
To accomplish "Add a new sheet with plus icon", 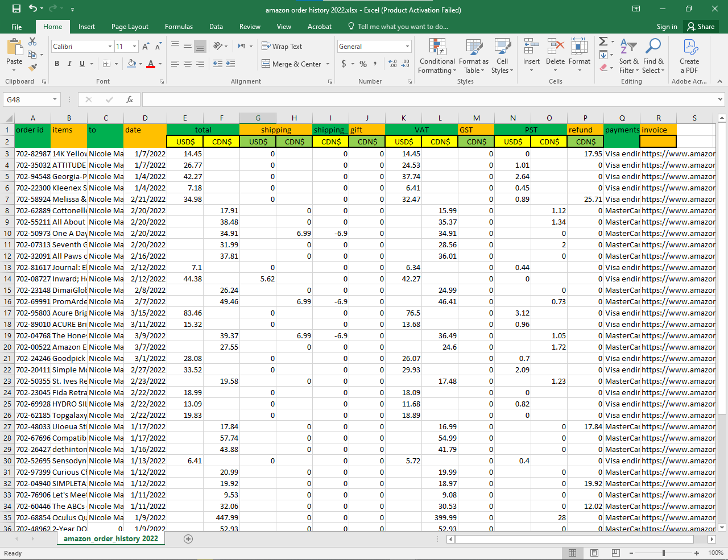I will coord(188,539).
